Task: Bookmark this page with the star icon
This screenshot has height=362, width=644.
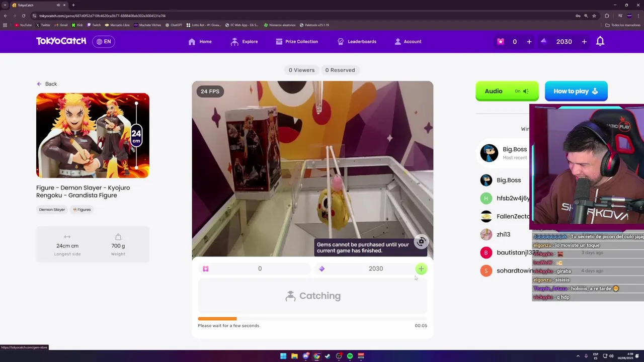Action: [x=594, y=16]
